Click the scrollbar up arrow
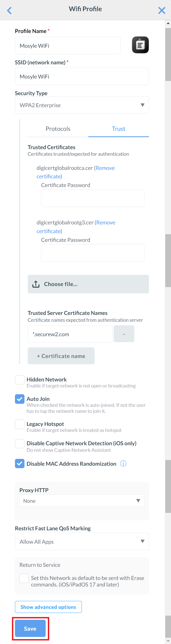This screenshot has height=644, width=171. pos(168,23)
